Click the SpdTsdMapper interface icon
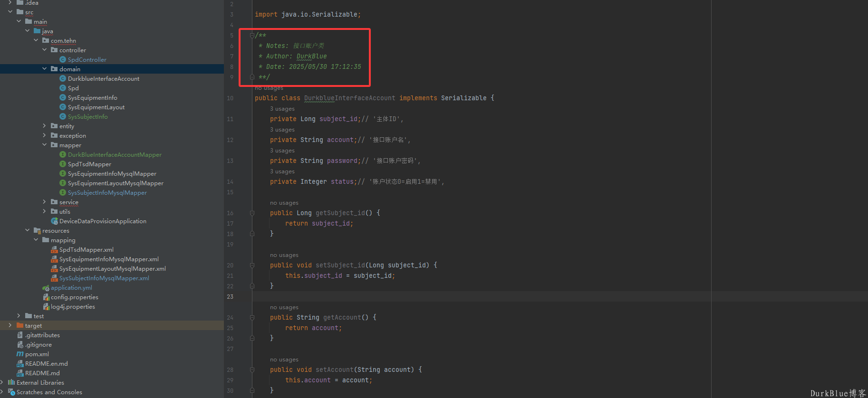The height and width of the screenshot is (398, 868). (62, 164)
